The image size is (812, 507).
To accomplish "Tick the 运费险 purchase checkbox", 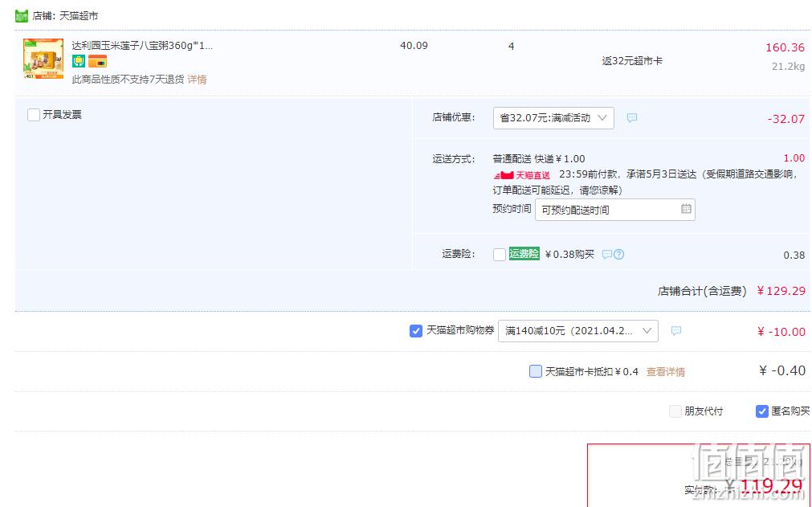I will 500,254.
